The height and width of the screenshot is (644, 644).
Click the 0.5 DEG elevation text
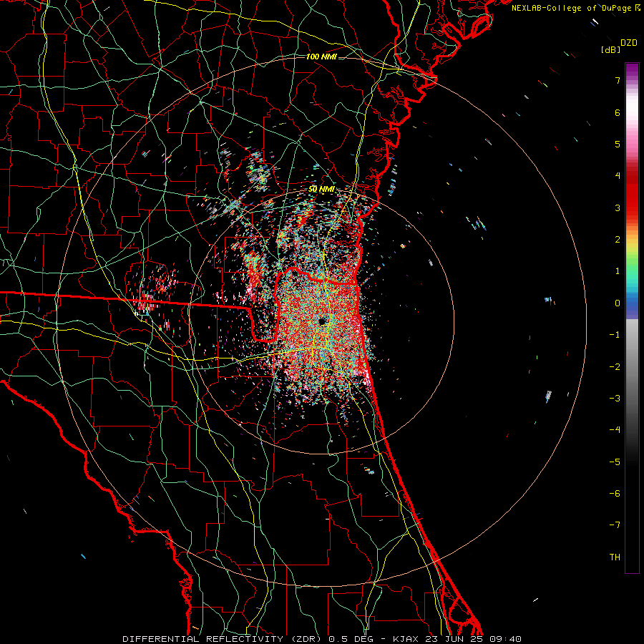[x=351, y=639]
